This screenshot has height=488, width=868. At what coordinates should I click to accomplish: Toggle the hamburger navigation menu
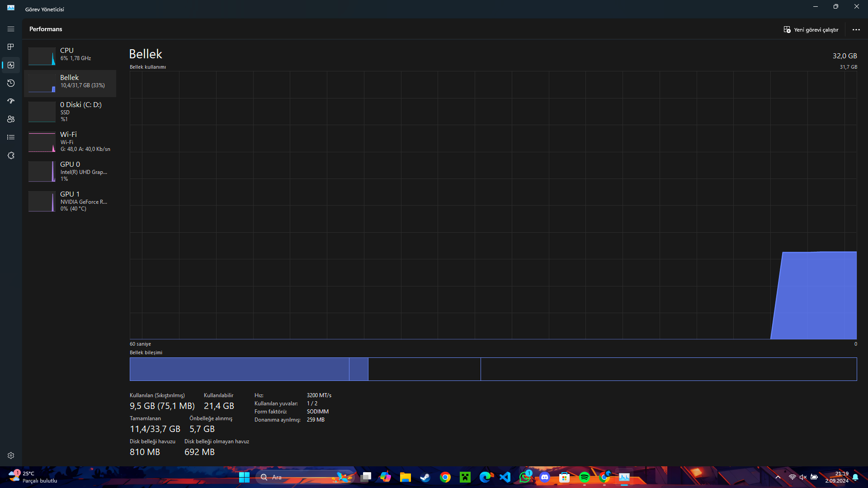(x=11, y=29)
